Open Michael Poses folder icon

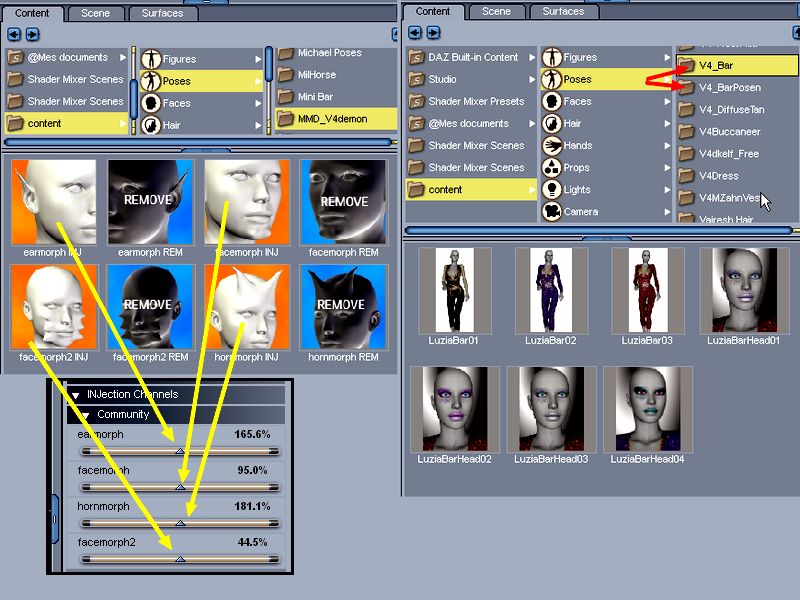tap(286, 53)
